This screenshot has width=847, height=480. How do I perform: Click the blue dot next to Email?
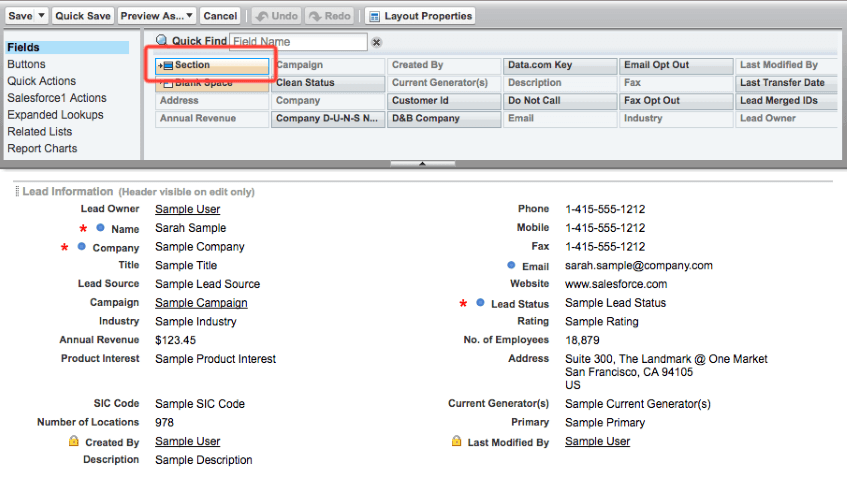(511, 266)
